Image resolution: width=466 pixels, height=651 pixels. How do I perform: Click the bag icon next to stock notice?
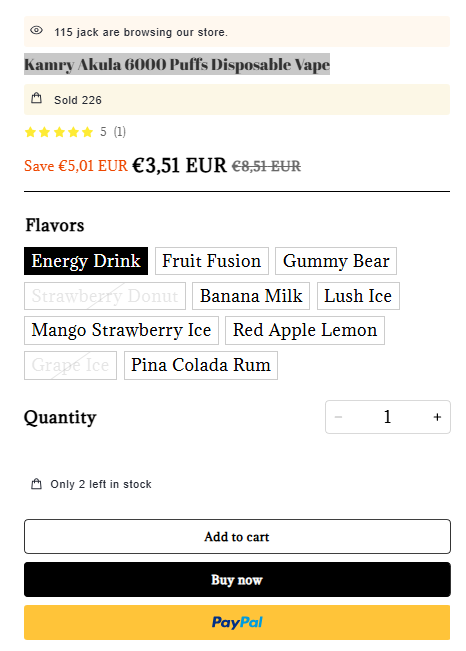tap(37, 484)
